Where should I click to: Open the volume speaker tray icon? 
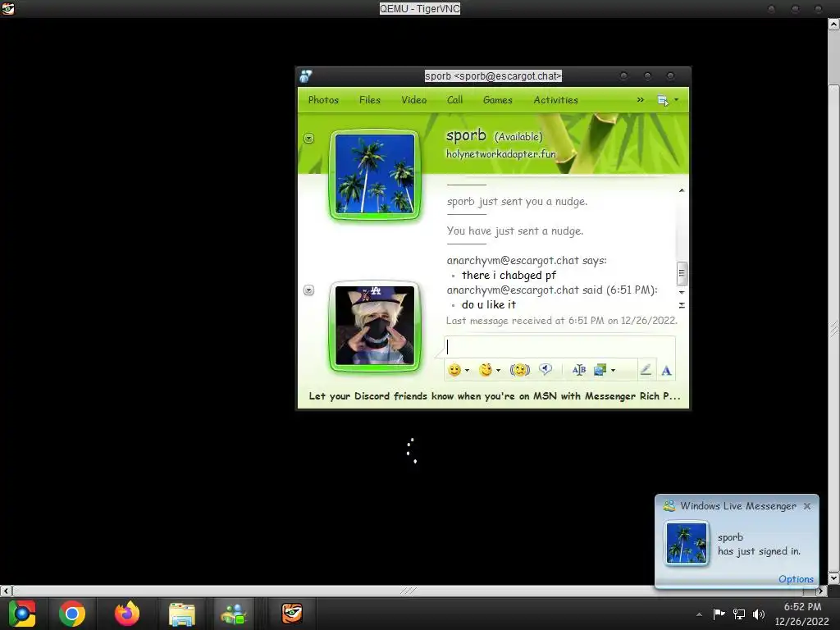(x=759, y=614)
